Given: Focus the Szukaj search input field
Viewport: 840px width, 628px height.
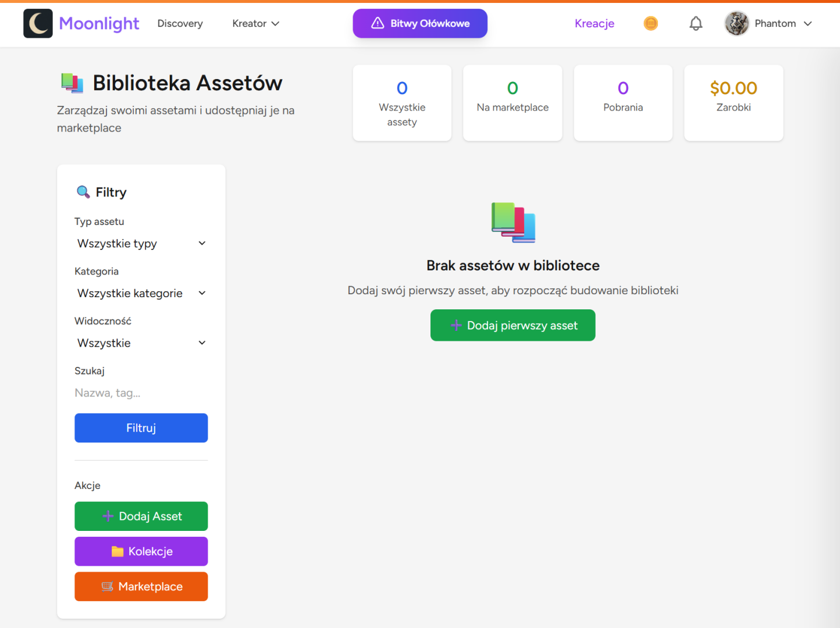Looking at the screenshot, I should click(141, 393).
